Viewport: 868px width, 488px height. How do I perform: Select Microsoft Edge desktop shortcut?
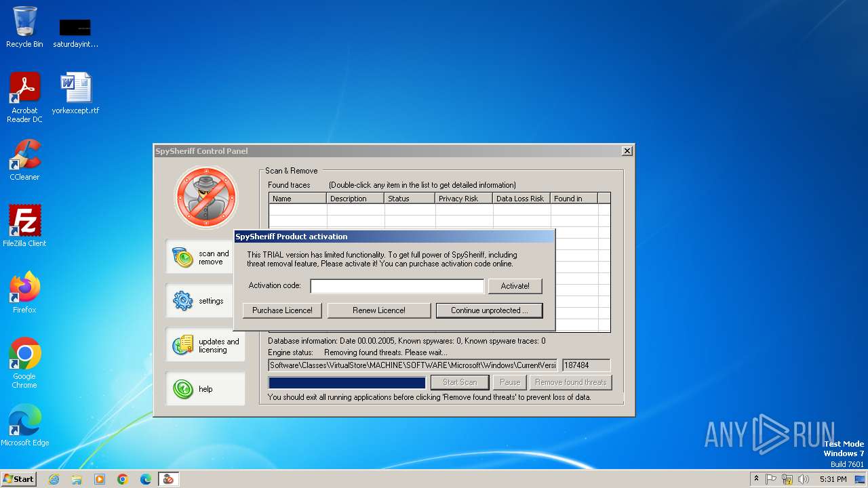24,426
